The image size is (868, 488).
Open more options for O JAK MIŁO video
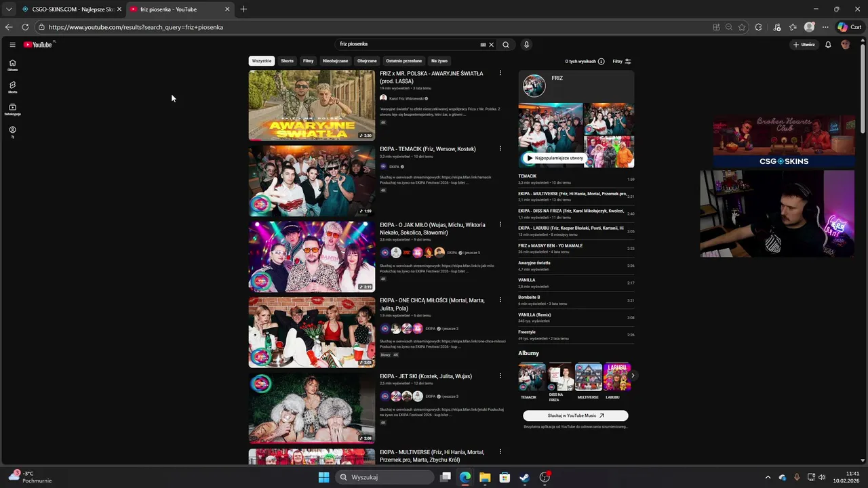click(500, 224)
